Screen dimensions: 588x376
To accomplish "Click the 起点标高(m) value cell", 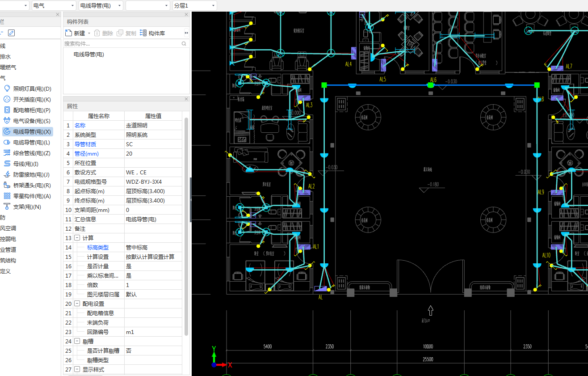I will click(x=153, y=191).
